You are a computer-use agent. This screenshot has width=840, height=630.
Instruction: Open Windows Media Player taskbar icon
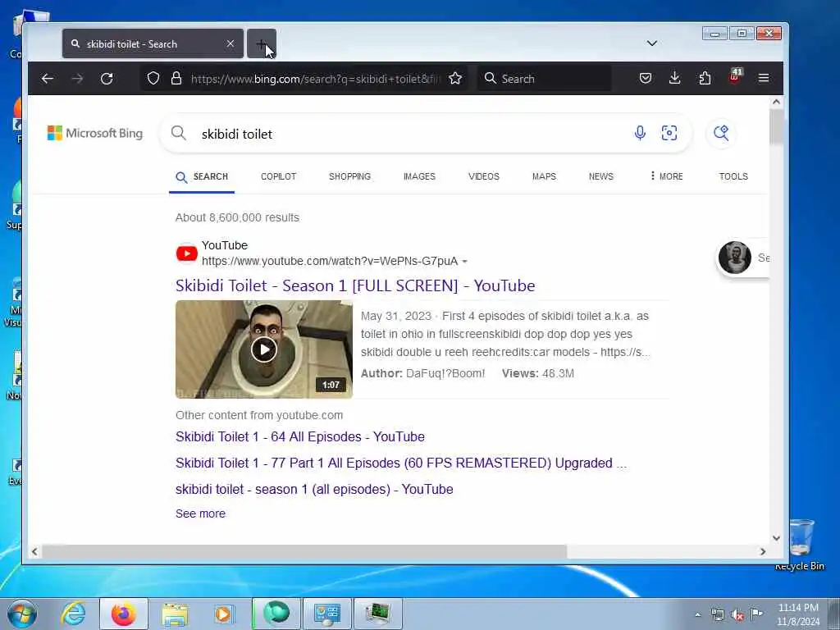[223, 614]
